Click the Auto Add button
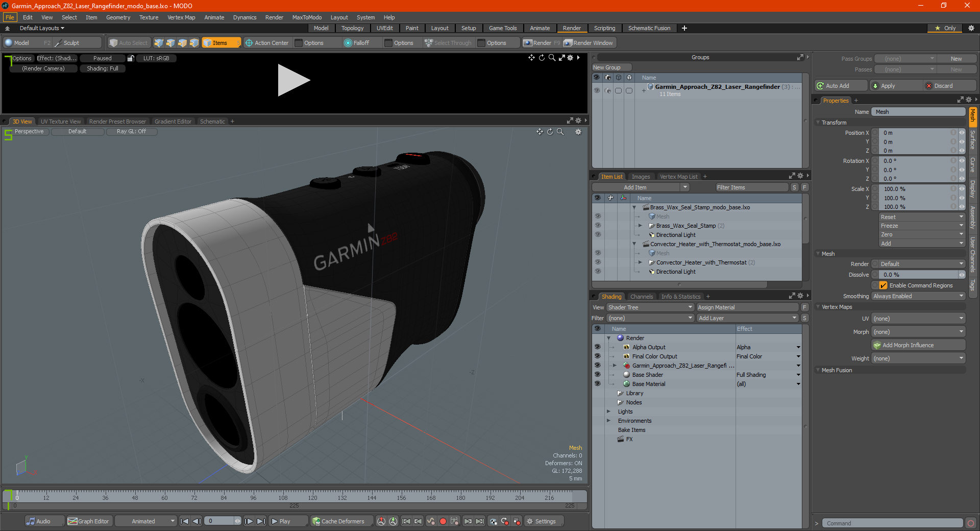The width and height of the screenshot is (980, 531). tap(841, 86)
